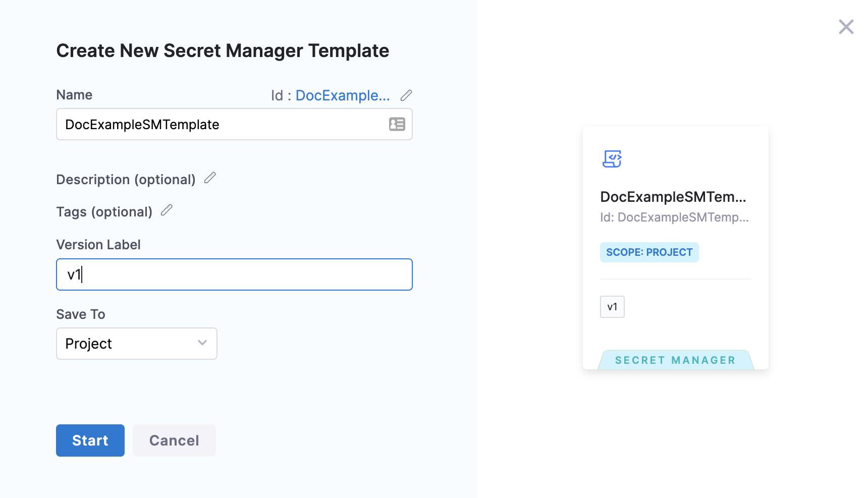Expand the Tags (optional) section
This screenshot has width=868, height=498.
(x=104, y=212)
